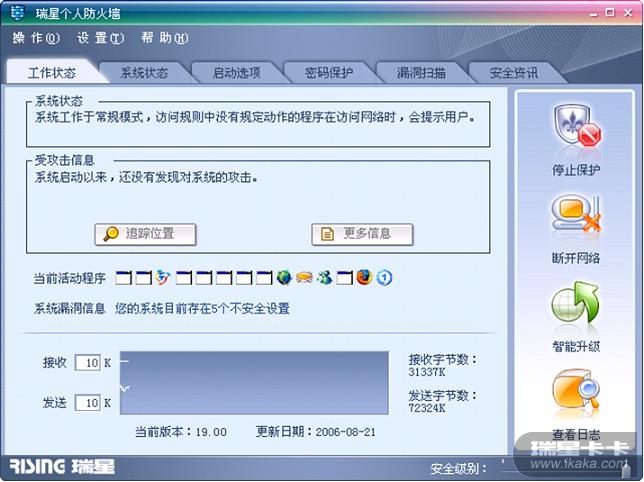
Task: Close the Rising firewall window
Action: [628, 13]
